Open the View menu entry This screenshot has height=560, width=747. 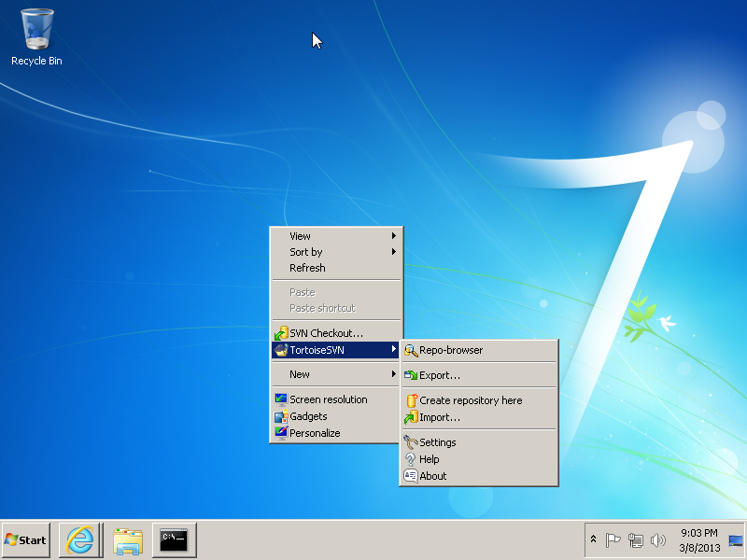(336, 236)
